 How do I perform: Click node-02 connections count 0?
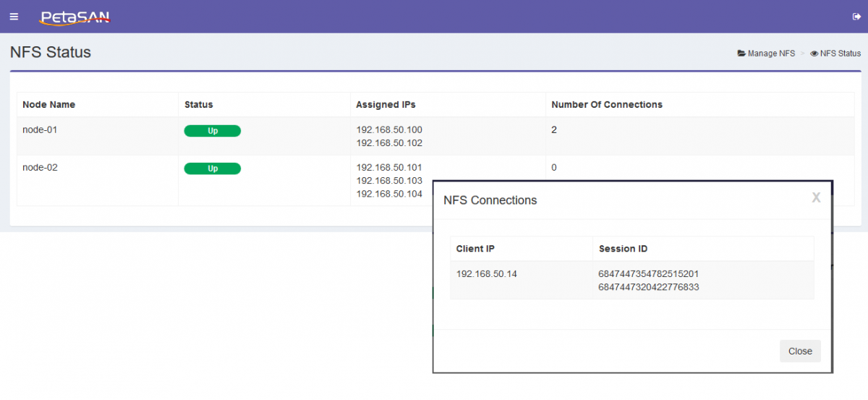coord(554,167)
